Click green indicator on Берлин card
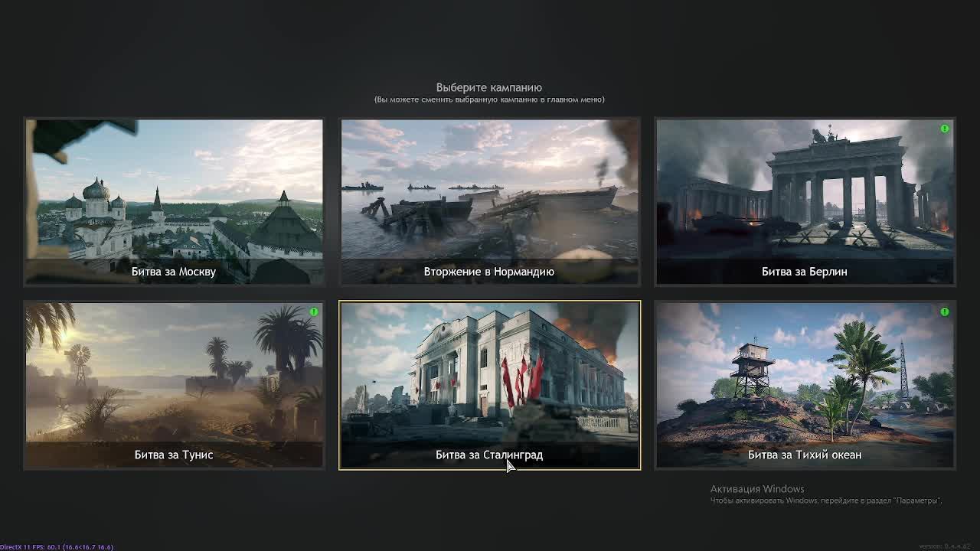The image size is (980, 551). (x=944, y=129)
